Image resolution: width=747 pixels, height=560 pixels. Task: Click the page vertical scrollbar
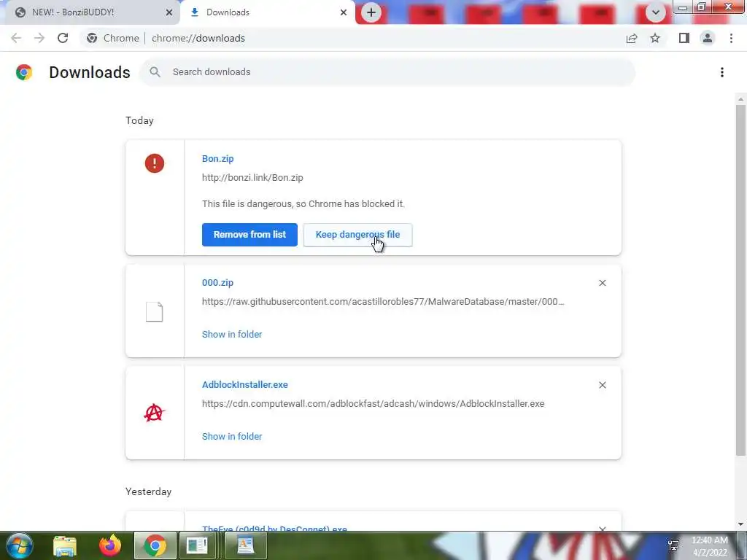[x=740, y=279]
